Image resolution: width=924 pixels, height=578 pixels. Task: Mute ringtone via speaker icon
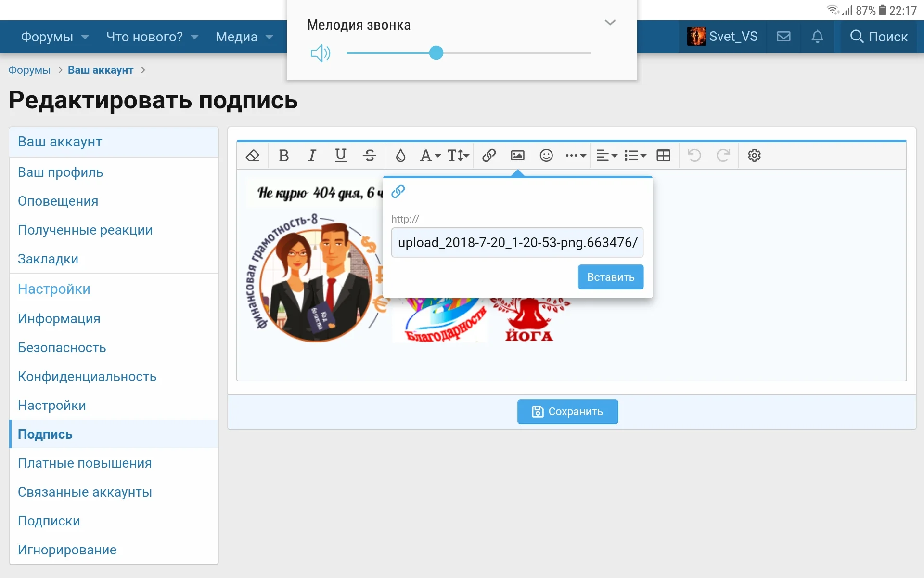320,53
